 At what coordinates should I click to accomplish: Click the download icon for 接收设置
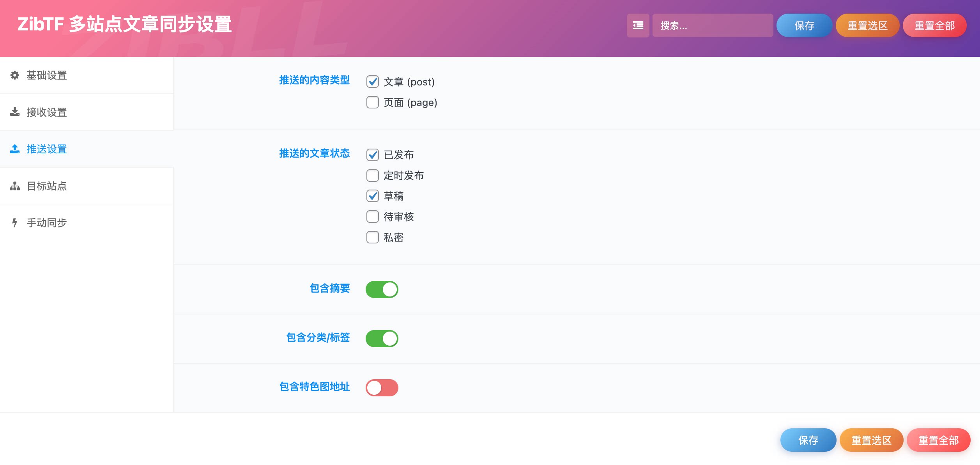pos(14,112)
